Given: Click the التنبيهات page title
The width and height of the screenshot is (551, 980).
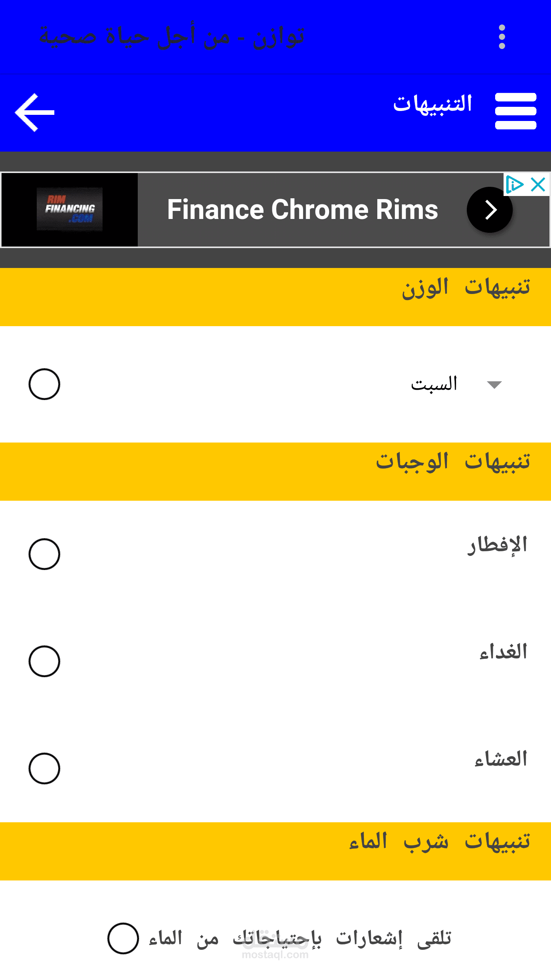Looking at the screenshot, I should tap(433, 104).
